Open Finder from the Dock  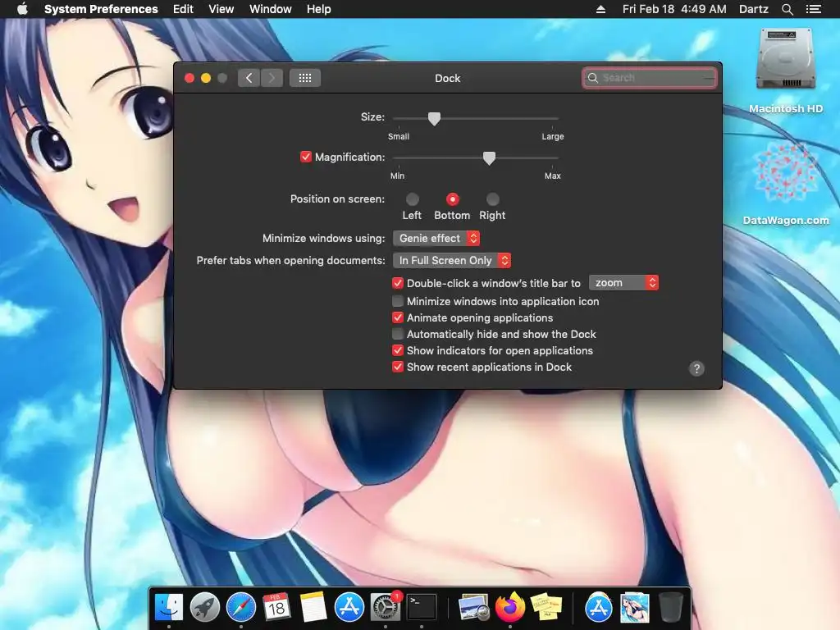[x=169, y=608]
